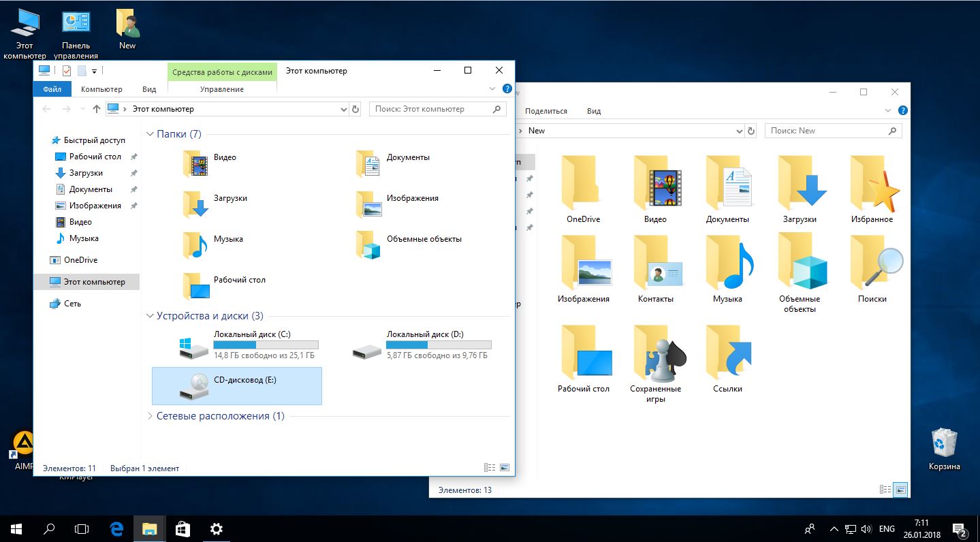Open address bar history dropdown in Этот компьютер
The image size is (980, 542).
(343, 109)
